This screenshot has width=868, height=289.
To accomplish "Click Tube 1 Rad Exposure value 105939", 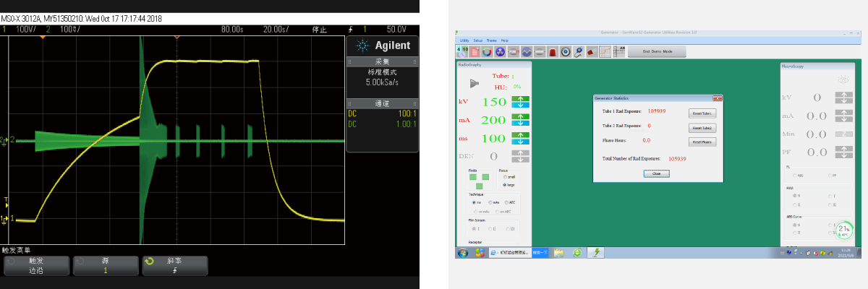I will (657, 111).
